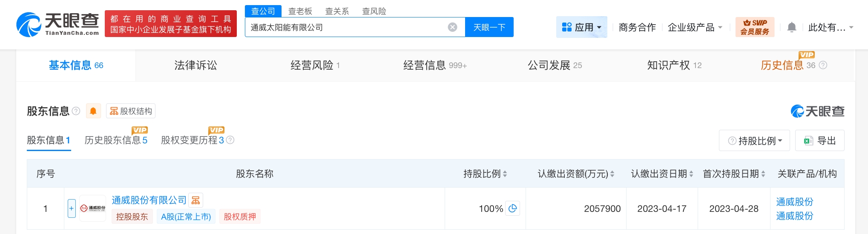868x234 pixels.
Task: Expand the 企业级产品 menu
Action: (695, 27)
